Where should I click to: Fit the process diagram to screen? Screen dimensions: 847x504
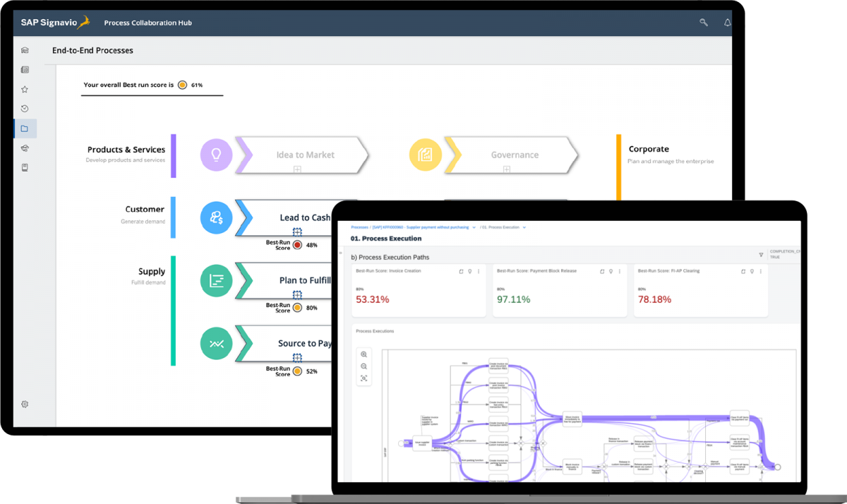click(x=364, y=378)
